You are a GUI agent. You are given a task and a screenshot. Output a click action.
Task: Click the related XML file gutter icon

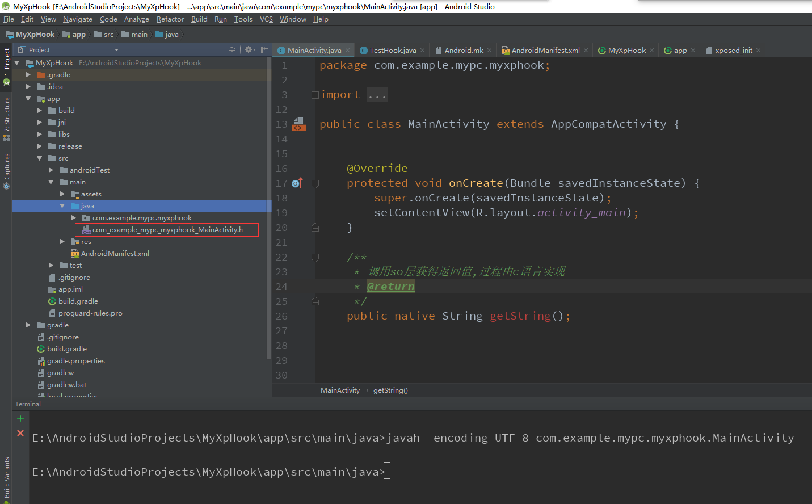pos(298,124)
